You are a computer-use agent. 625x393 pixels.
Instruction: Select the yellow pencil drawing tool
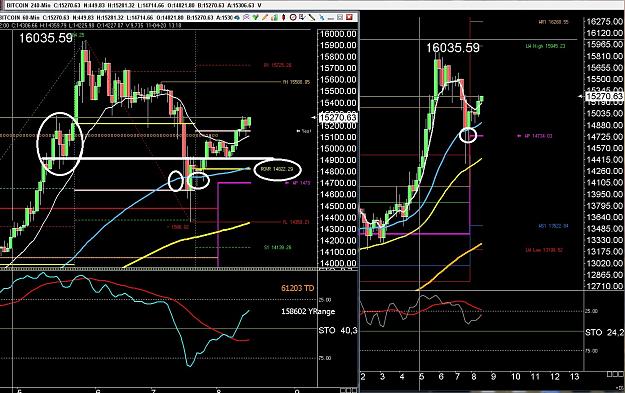click(x=265, y=17)
